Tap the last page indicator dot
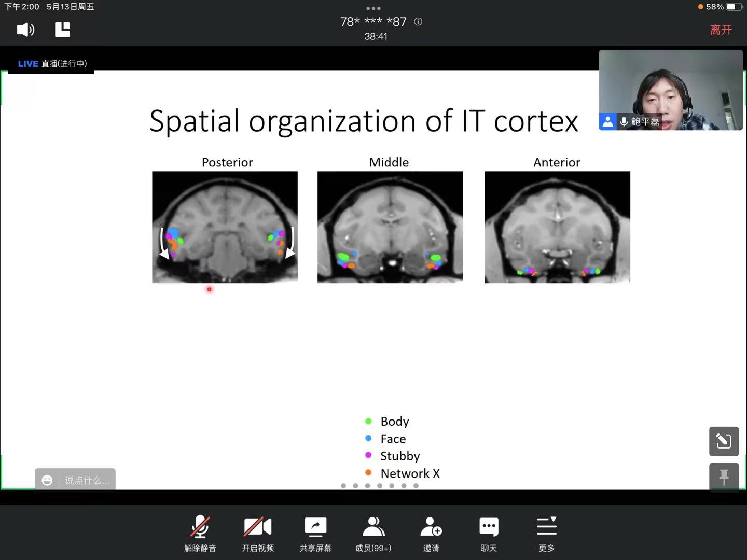 (x=416, y=486)
